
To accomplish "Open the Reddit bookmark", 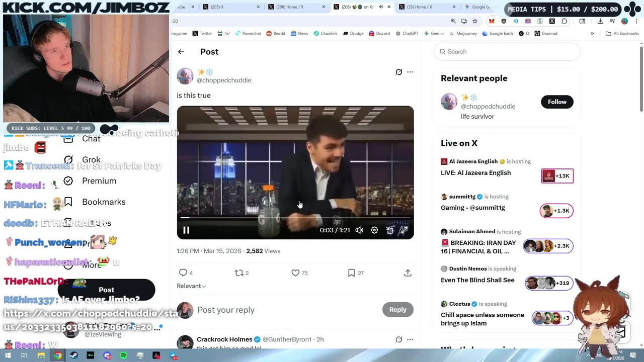I will [x=276, y=34].
